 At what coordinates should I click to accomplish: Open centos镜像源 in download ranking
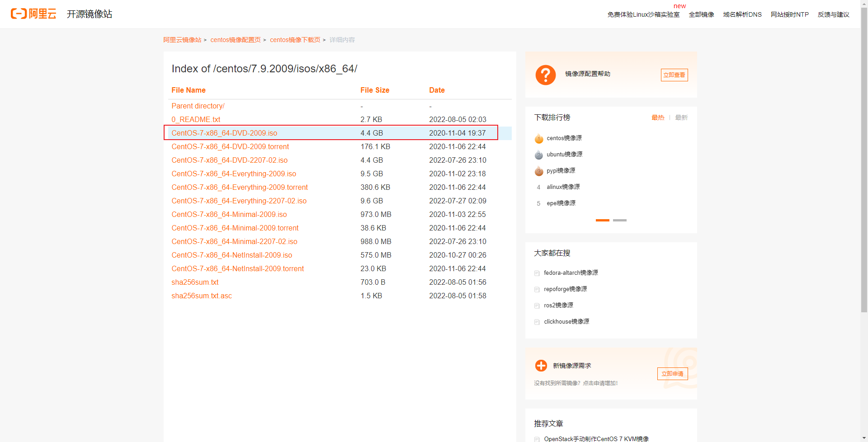(564, 138)
